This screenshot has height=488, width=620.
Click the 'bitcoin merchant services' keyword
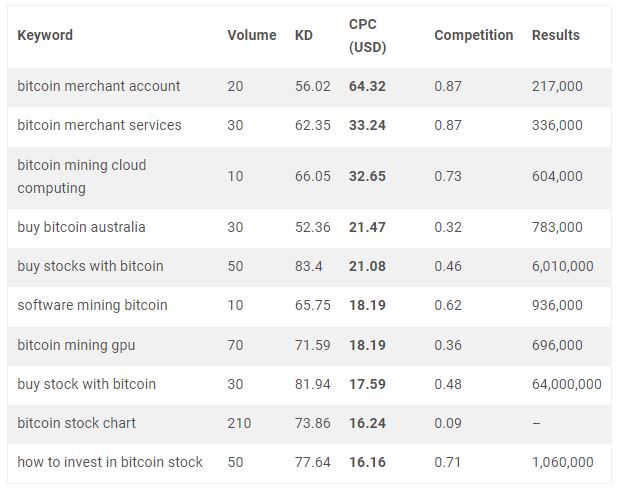coord(99,125)
